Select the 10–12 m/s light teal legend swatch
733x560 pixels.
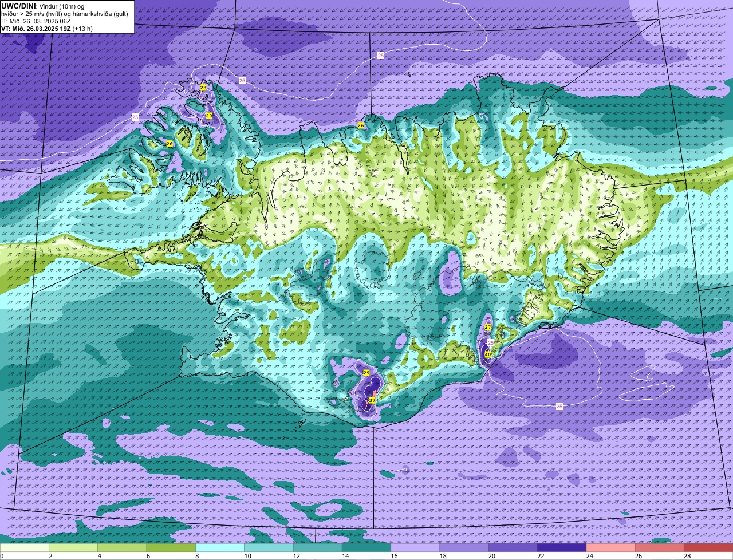tap(269, 547)
